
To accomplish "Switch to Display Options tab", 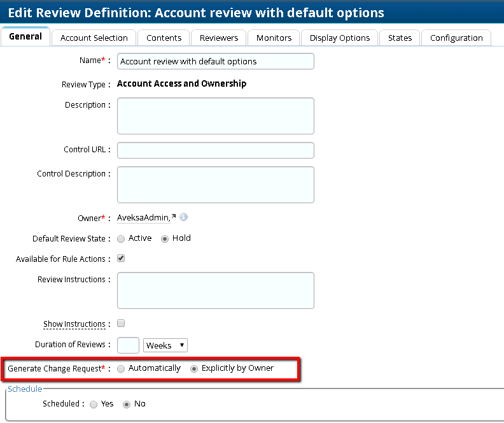I will point(340,38).
